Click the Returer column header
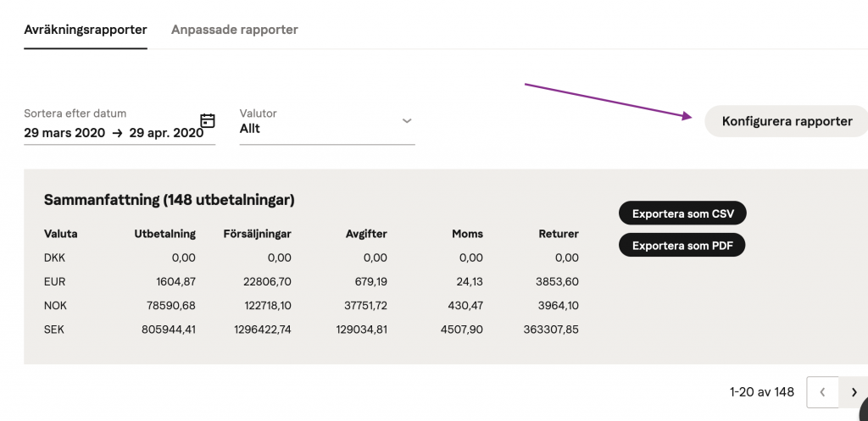 (x=559, y=234)
